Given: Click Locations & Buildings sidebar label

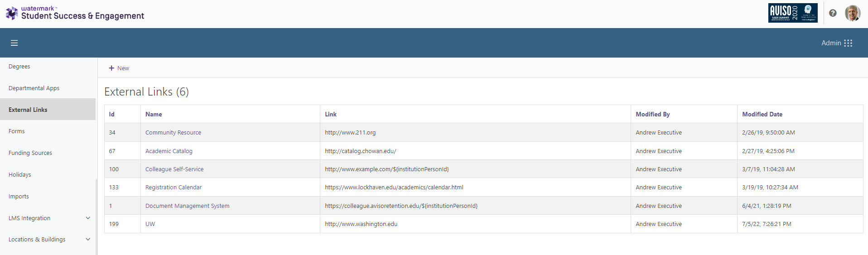Looking at the screenshot, I should tap(37, 240).
